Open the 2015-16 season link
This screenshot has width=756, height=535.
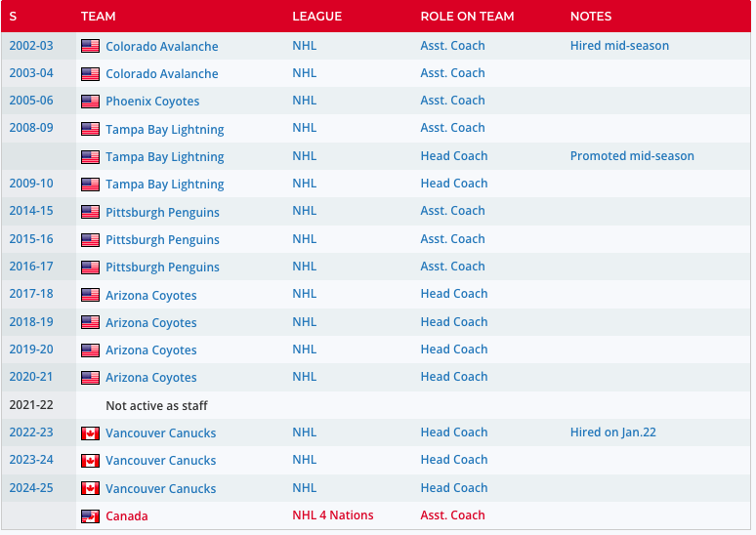[x=31, y=239]
